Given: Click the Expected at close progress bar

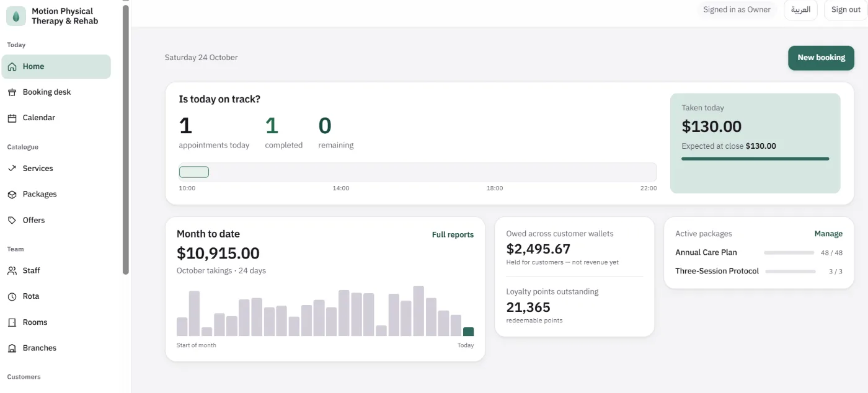Looking at the screenshot, I should 755,159.
